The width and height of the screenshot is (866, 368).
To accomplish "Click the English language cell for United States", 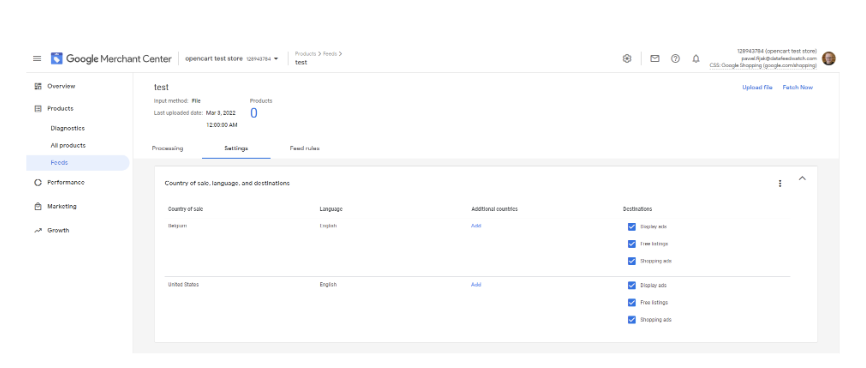I will [x=328, y=285].
